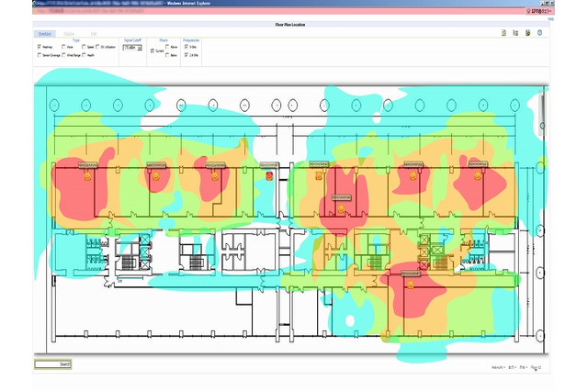Switch to the Display tab

(x=70, y=33)
